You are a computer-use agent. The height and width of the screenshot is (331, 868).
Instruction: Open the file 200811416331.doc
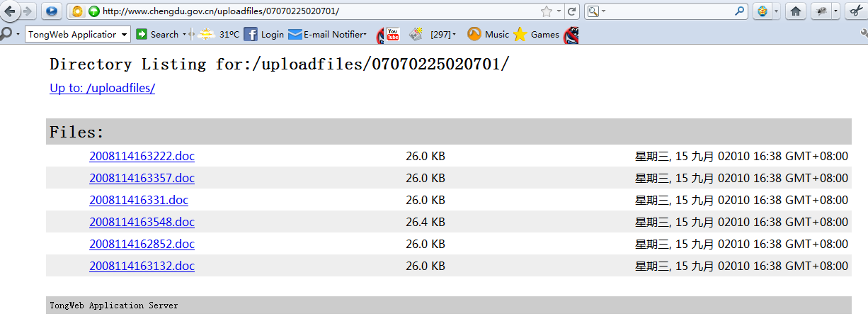(x=139, y=200)
